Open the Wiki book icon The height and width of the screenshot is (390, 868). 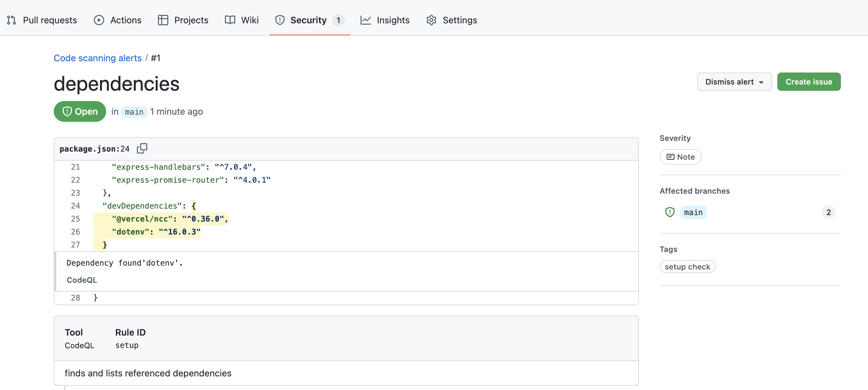click(229, 20)
